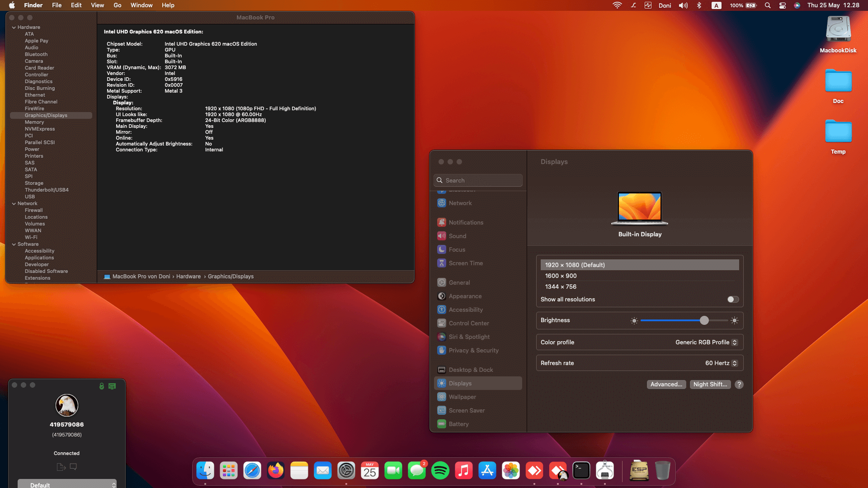
Task: Open Photos app in the Dock
Action: pyautogui.click(x=511, y=471)
